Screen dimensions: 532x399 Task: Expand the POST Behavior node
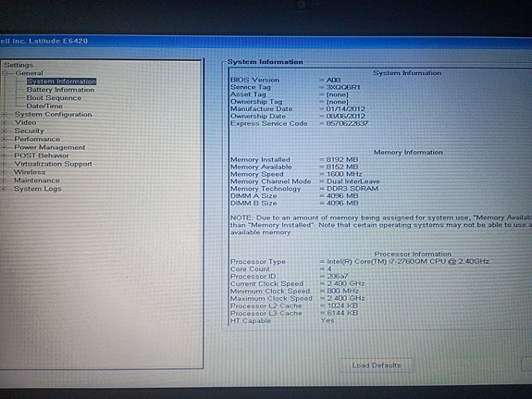(4, 156)
